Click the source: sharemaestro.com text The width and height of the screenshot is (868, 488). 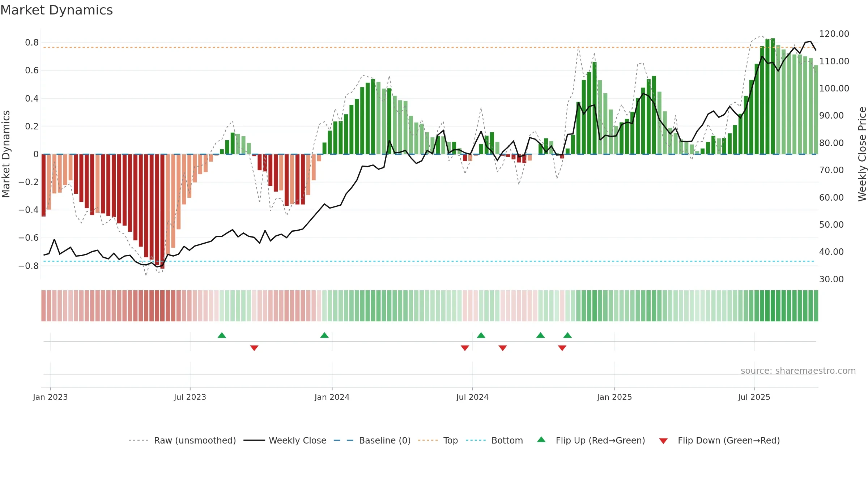798,371
